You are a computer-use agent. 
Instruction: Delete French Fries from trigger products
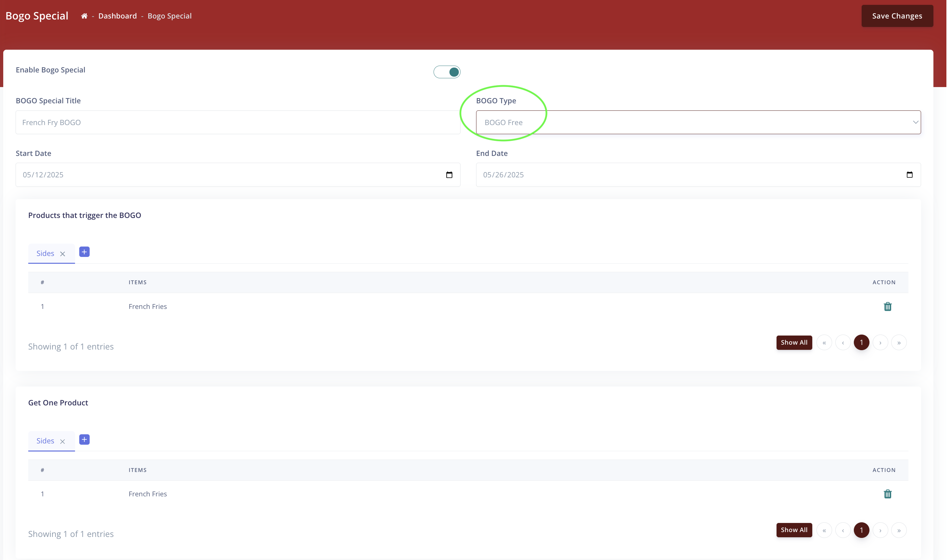[x=888, y=306]
